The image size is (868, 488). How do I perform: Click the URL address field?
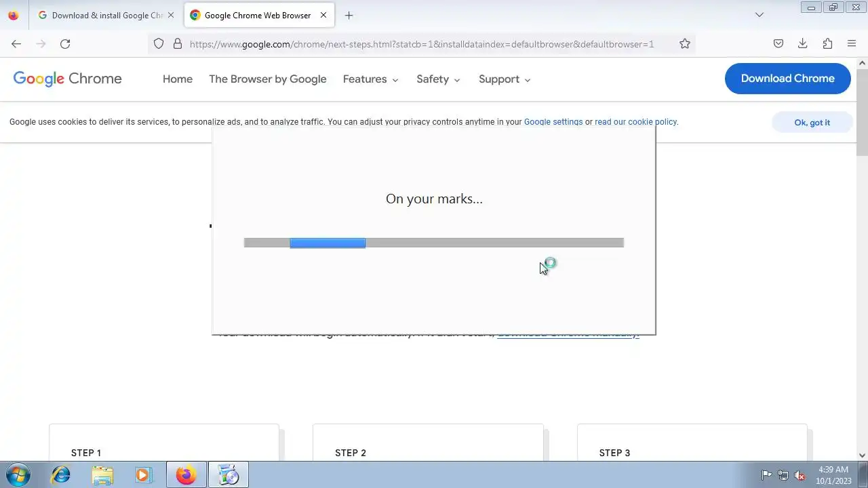(420, 43)
